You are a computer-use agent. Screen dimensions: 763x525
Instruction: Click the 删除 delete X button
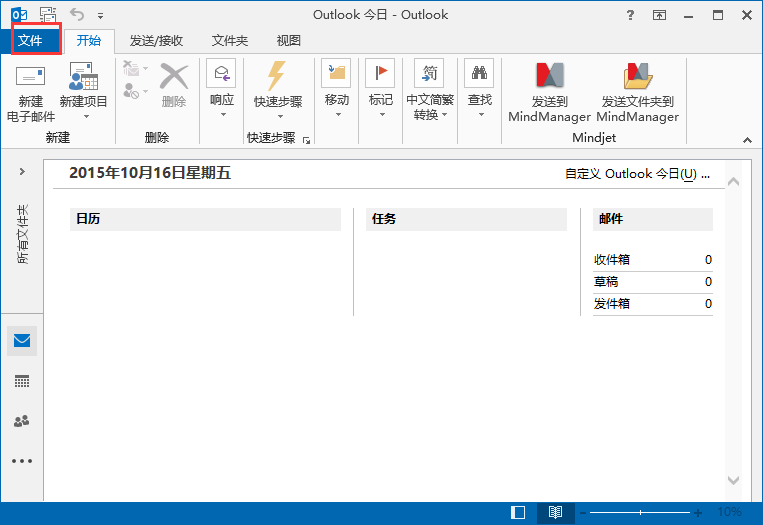(174, 84)
